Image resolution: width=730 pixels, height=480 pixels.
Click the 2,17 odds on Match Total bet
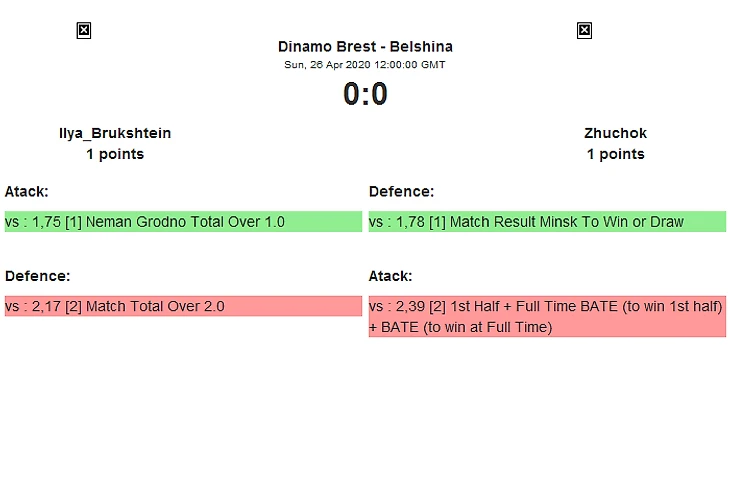[x=46, y=307]
